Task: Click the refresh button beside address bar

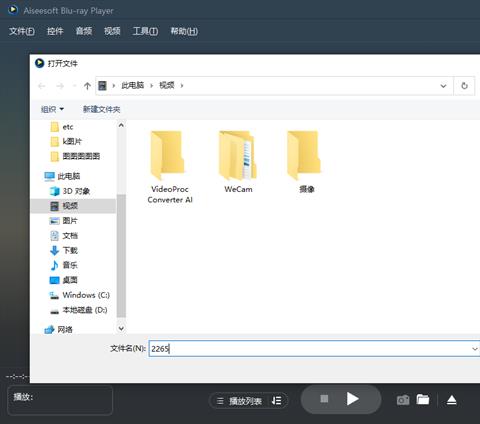Action: [464, 86]
